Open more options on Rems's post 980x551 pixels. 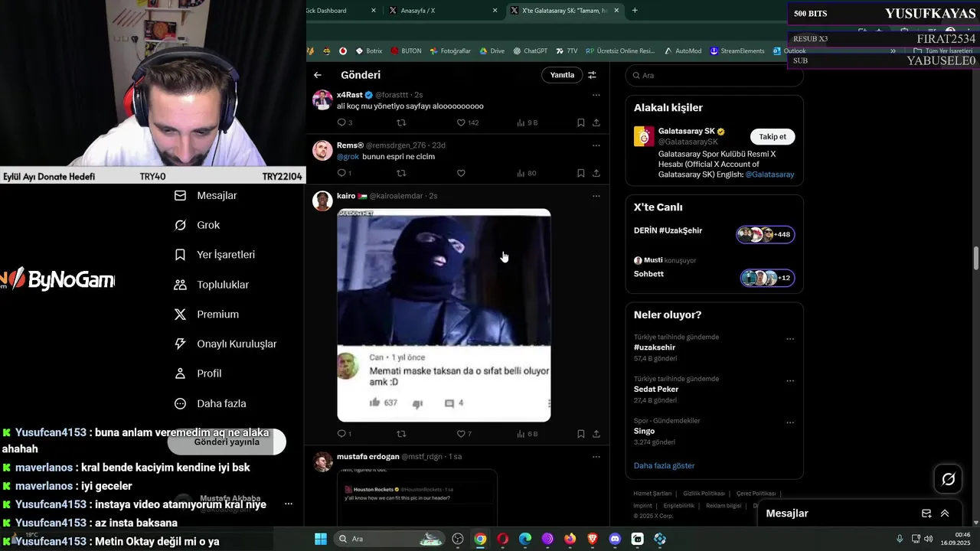[x=596, y=145]
